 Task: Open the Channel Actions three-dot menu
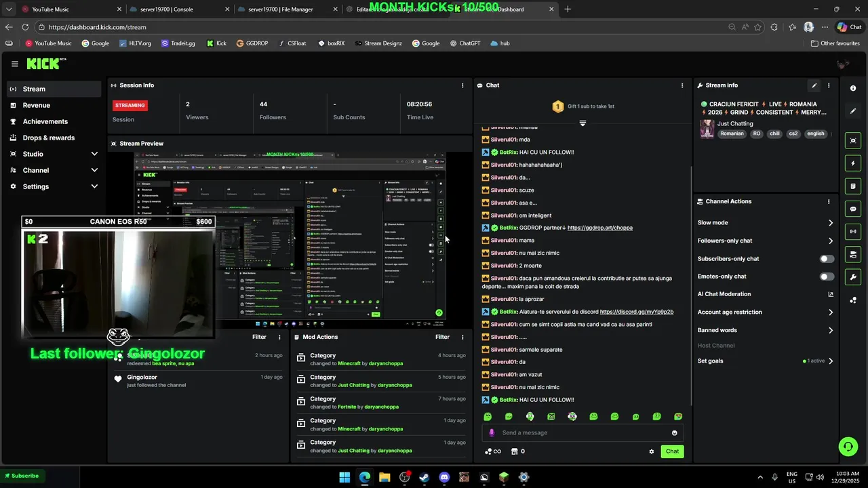(x=828, y=201)
